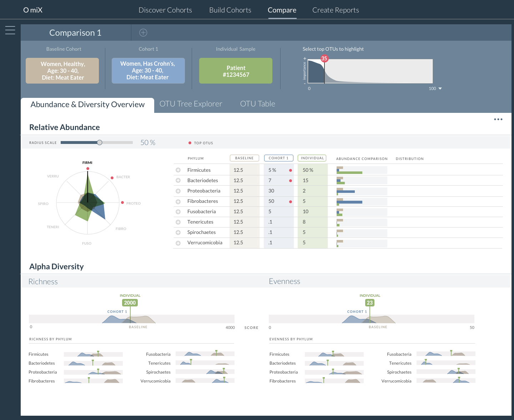The image size is (514, 420).
Task: Add a new comparison with the plus icon
Action: pyautogui.click(x=143, y=33)
